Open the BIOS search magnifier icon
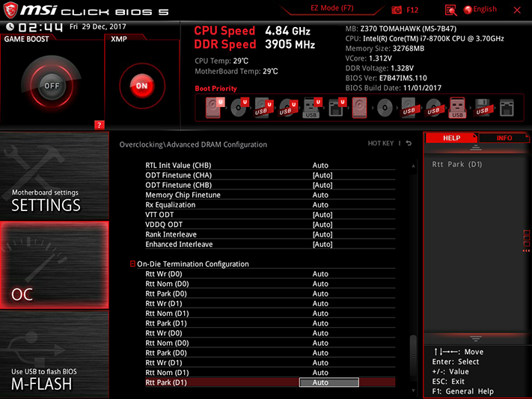Viewport: 532px width, 399px height. pos(450,10)
